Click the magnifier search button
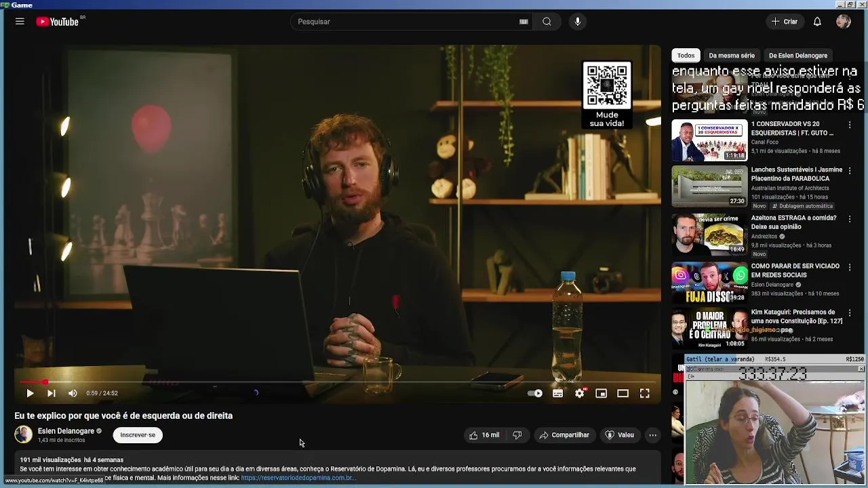 tap(547, 22)
